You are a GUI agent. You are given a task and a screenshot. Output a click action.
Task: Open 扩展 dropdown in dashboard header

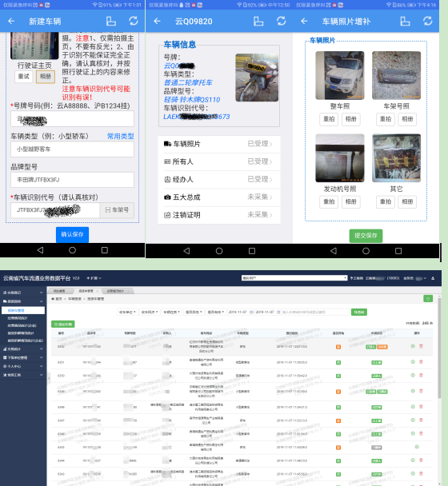[x=94, y=278]
